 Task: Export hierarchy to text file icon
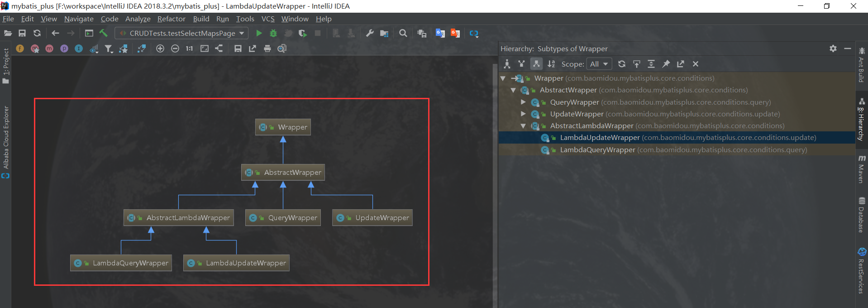pyautogui.click(x=680, y=64)
